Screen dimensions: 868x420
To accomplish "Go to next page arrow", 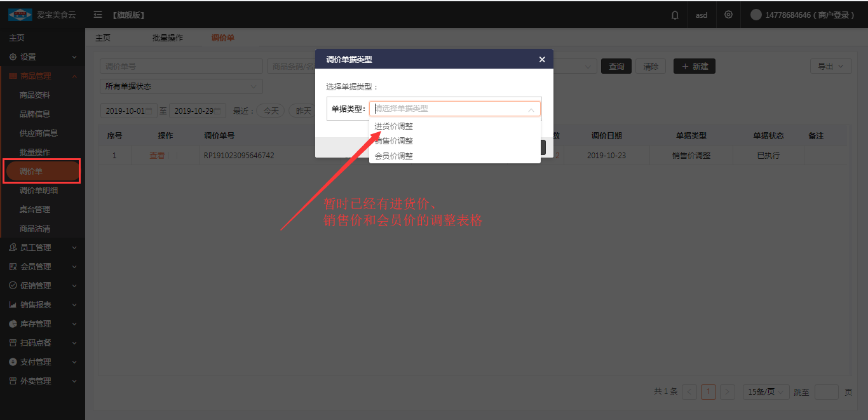I will [x=728, y=392].
